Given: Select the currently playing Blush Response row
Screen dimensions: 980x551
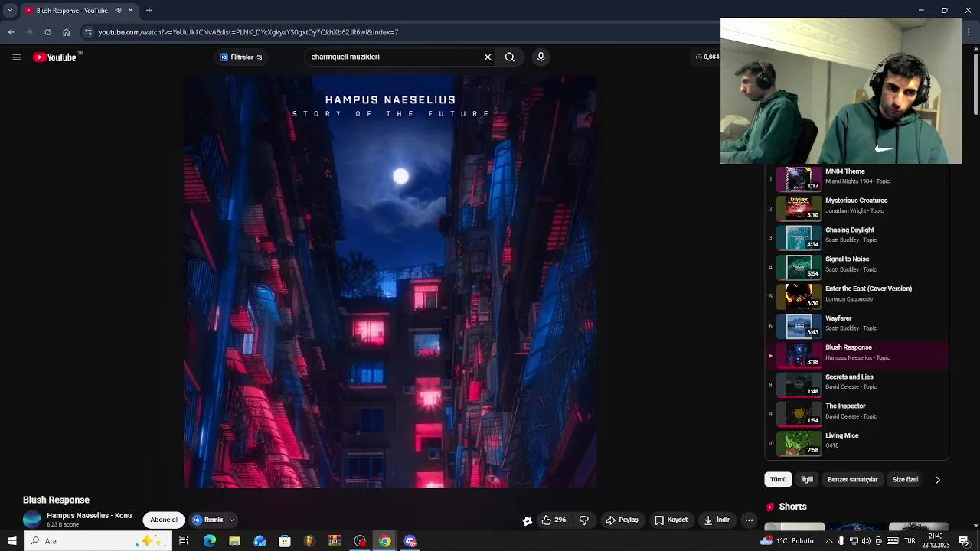Looking at the screenshot, I should [x=857, y=355].
